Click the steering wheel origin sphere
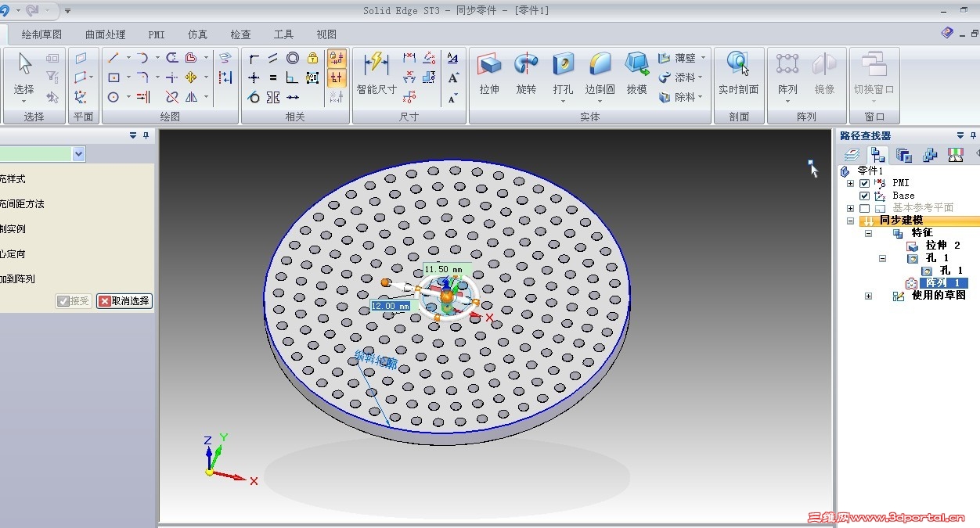980x528 pixels. tap(446, 296)
